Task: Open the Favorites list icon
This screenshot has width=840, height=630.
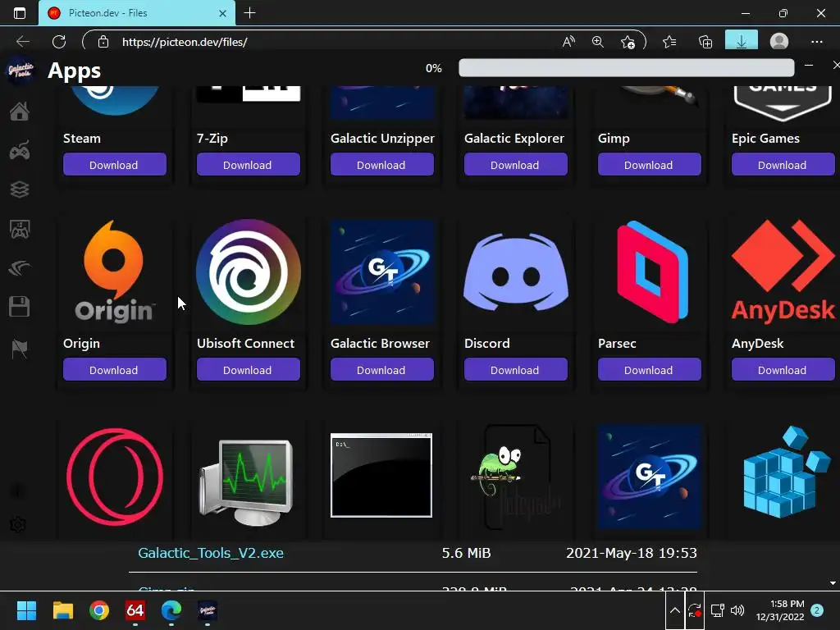Action: (669, 41)
